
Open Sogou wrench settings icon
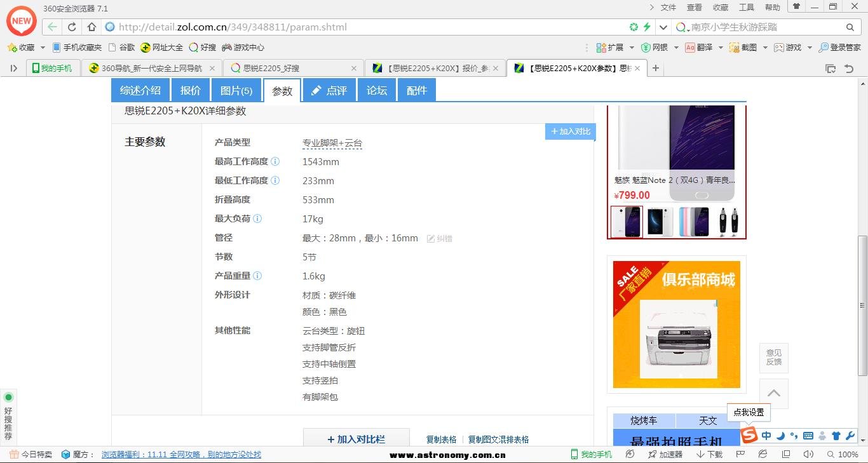click(x=850, y=436)
